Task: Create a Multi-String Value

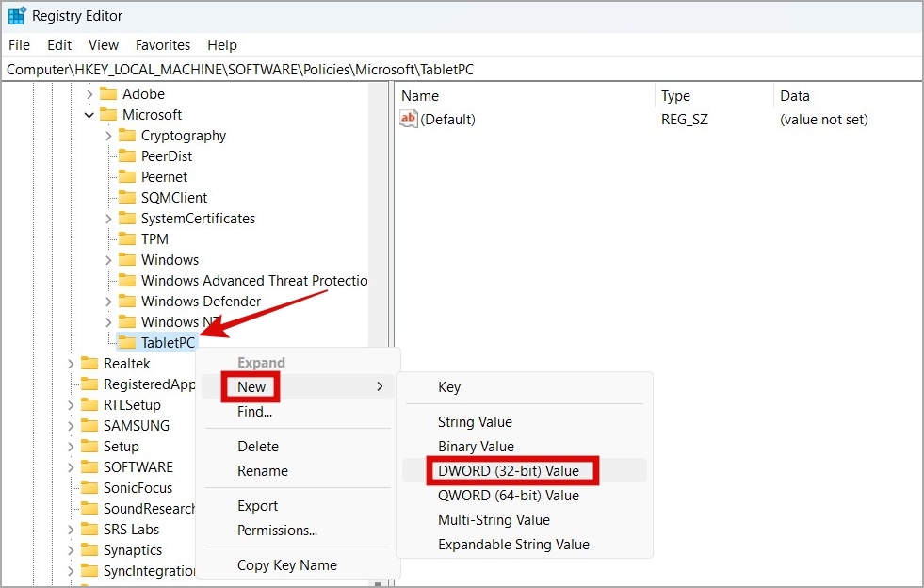Action: pos(525,519)
